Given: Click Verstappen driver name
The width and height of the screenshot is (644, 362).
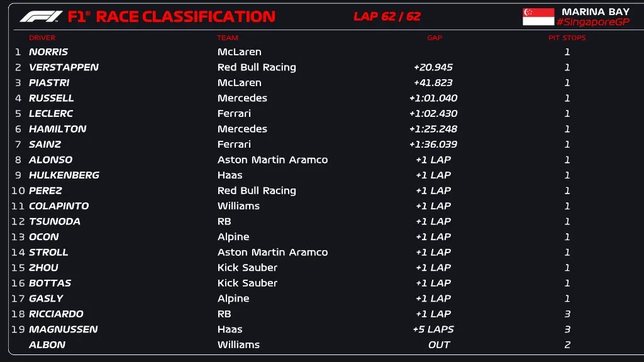Looking at the screenshot, I should click(x=64, y=67).
